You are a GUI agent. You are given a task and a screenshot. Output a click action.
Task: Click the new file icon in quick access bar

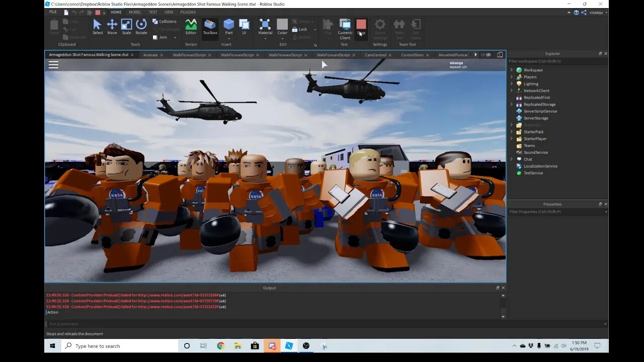66,12
